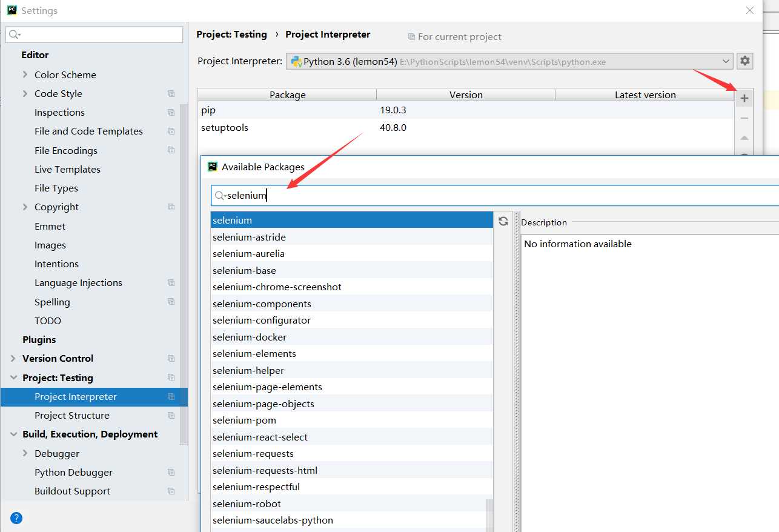Expand the Version Control section
The height and width of the screenshot is (532, 779).
tap(13, 358)
